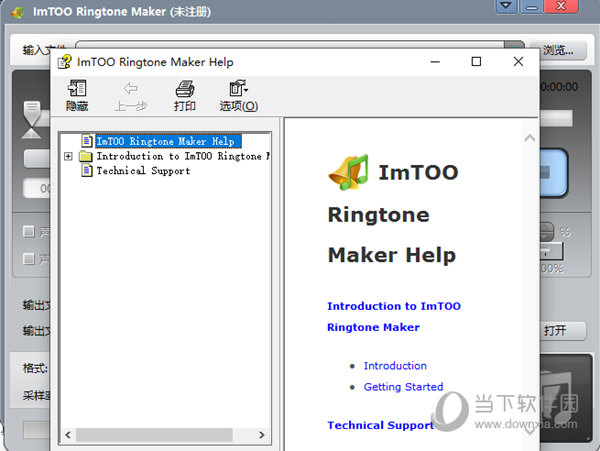Image resolution: width=600 pixels, height=451 pixels.
Task: Hide the help navigation pane
Action: pos(77,96)
